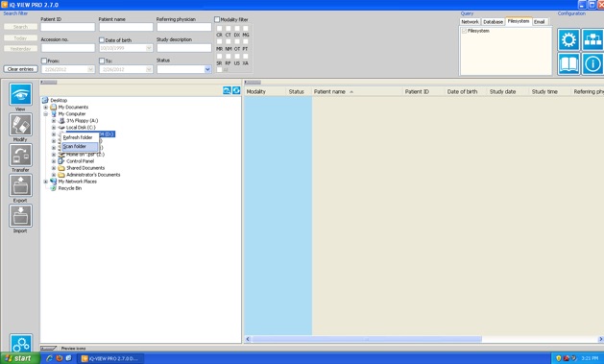The height and width of the screenshot is (364, 604).
Task: Open the circled i info icon
Action: (x=592, y=63)
